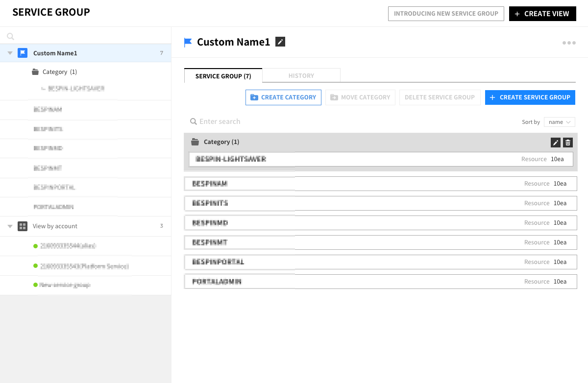Click the Category row edit pencil icon
Screen dimensions: 588x383
555,143
